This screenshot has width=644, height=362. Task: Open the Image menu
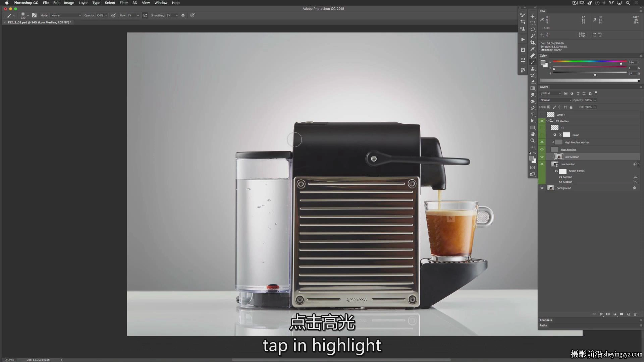(x=69, y=3)
